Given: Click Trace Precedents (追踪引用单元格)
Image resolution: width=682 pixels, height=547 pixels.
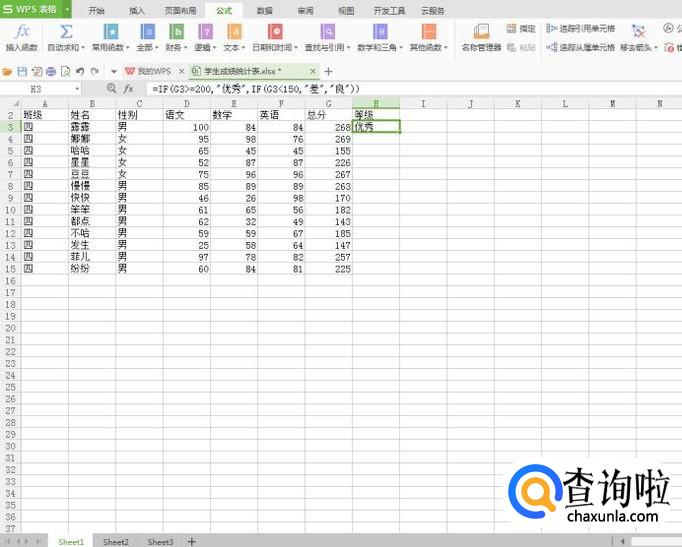Looking at the screenshot, I should [581, 29].
